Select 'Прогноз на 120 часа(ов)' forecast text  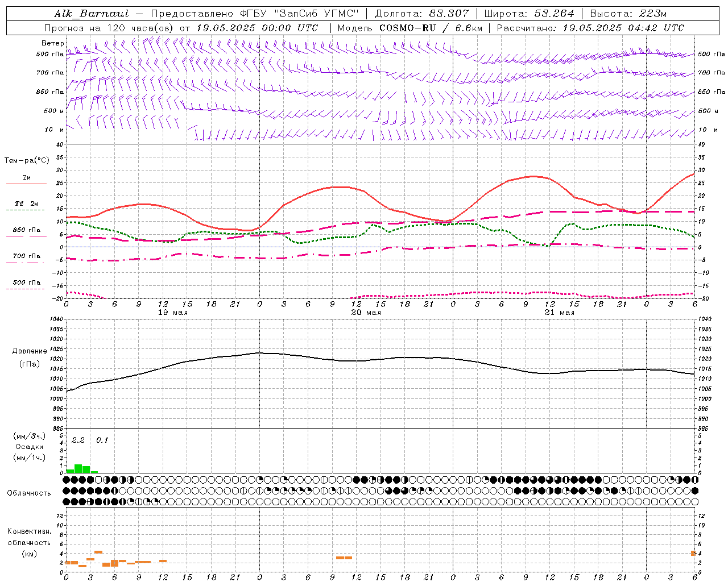tap(109, 28)
